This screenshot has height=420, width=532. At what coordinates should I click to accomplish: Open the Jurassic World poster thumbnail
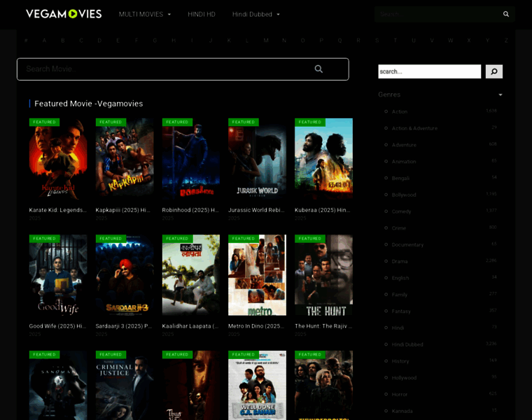point(257,159)
